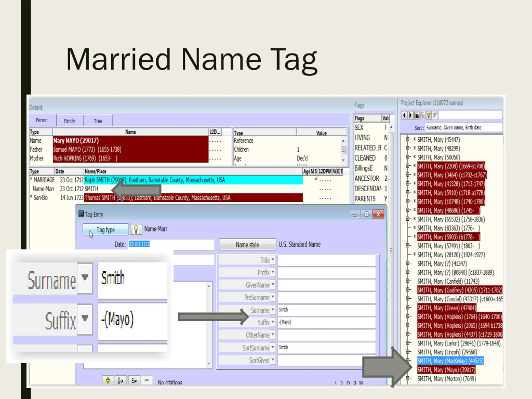Switch to the Tree tab
The height and width of the screenshot is (399, 532).
(98, 121)
